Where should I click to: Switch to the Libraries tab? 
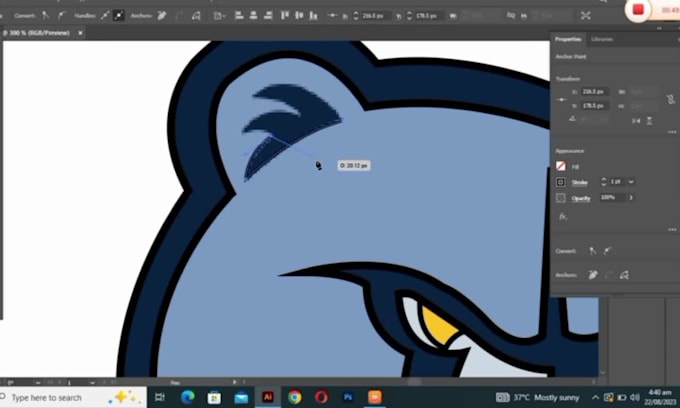coord(602,39)
